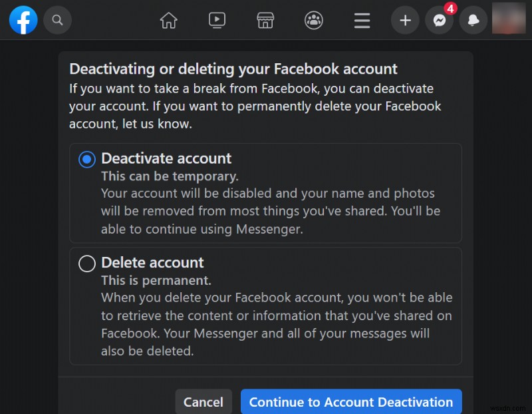Click the Messenger unread badge

[x=450, y=9]
